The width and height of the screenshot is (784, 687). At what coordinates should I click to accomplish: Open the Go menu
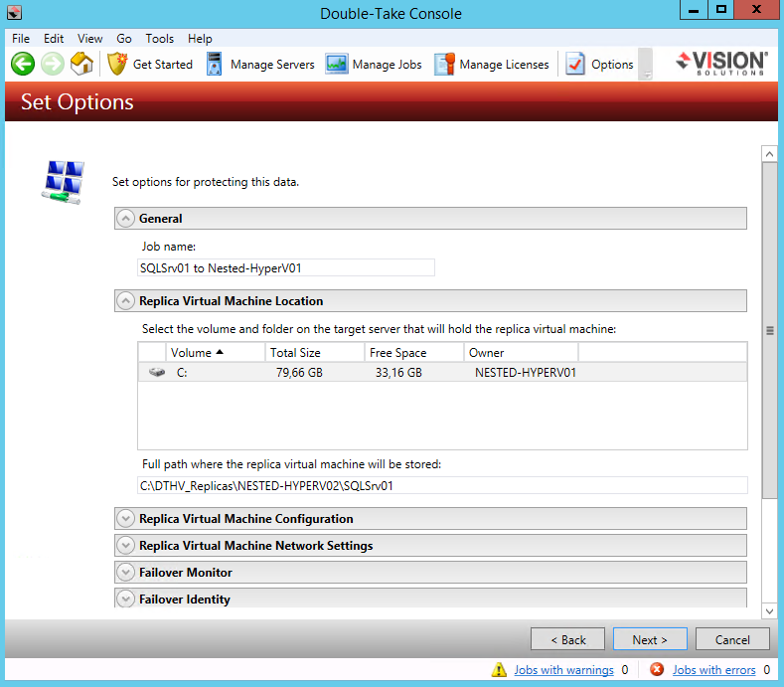[124, 39]
